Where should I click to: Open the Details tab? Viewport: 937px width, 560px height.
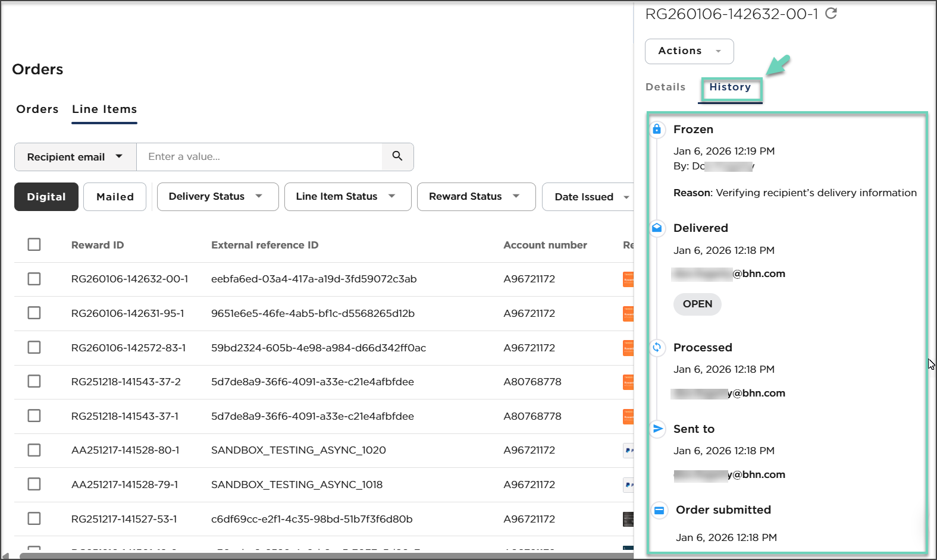665,87
